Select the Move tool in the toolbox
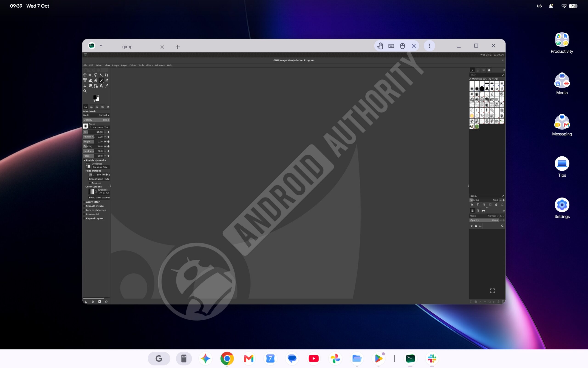 coord(85,75)
